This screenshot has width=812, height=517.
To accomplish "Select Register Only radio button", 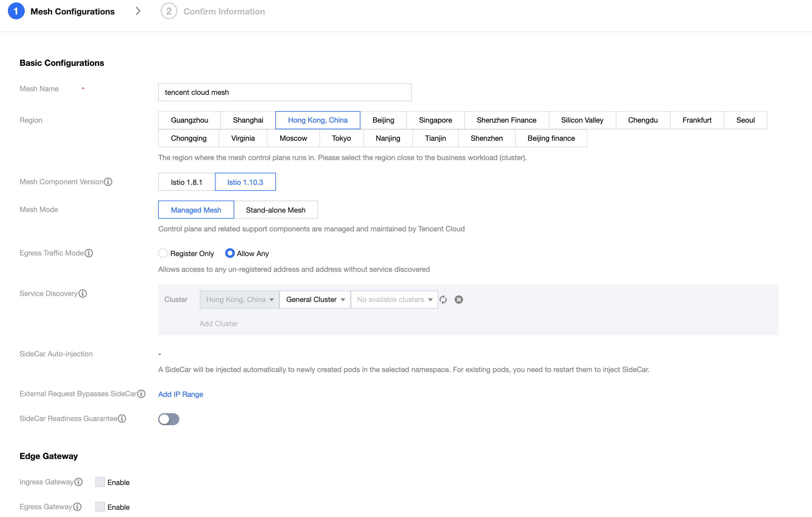I will click(x=163, y=253).
